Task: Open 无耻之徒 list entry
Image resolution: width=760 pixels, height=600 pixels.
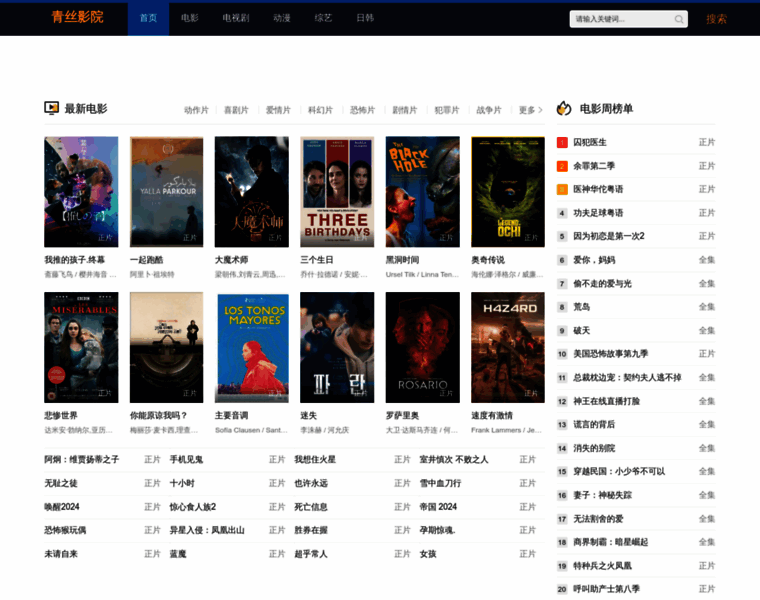Action: point(61,483)
